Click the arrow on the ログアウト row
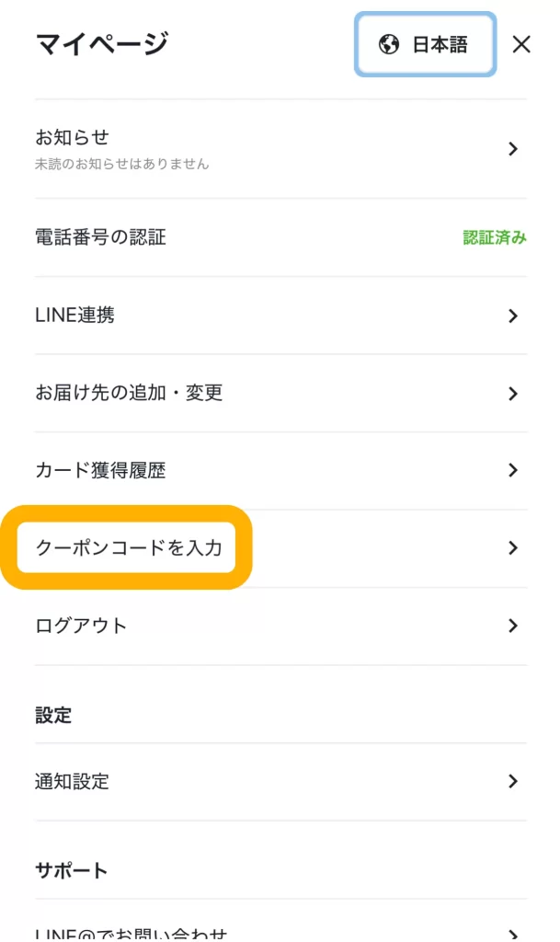 coord(513,626)
